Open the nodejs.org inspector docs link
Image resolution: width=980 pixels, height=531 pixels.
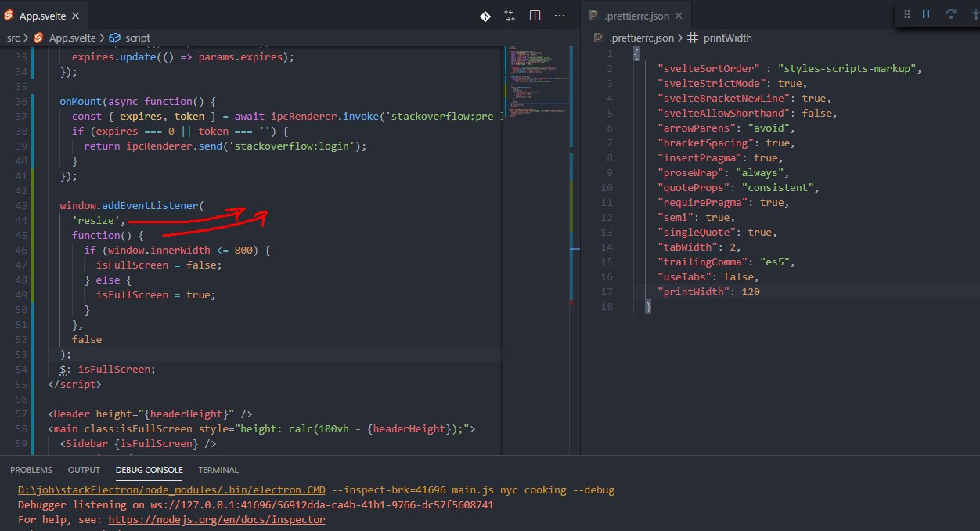click(217, 519)
